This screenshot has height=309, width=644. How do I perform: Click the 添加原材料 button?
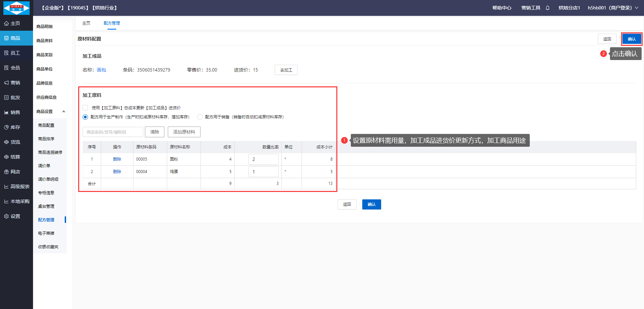[184, 132]
